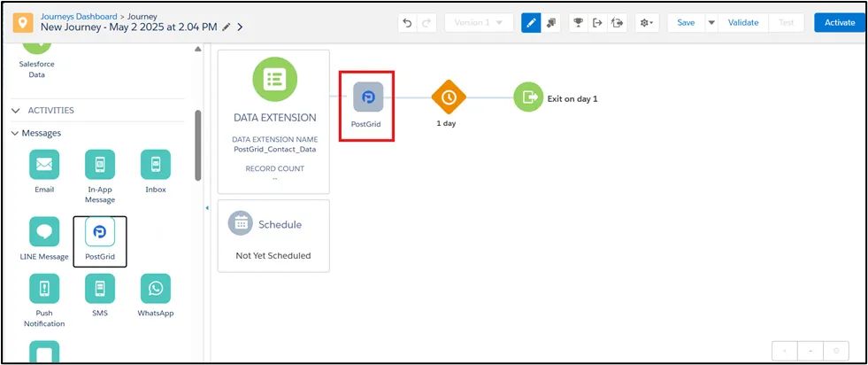Select the Inbox activity icon

[x=156, y=165]
